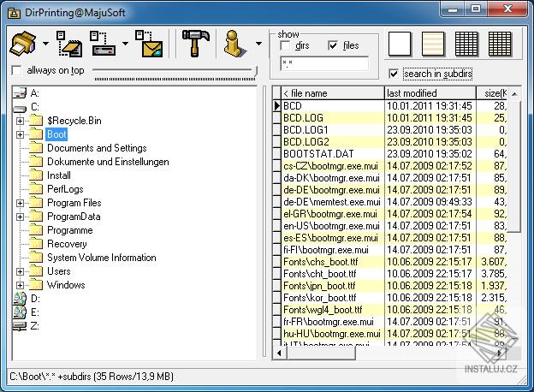This screenshot has height=392, width=534.
Task: Select Dokumente und Einstellungen folder
Action: (108, 162)
